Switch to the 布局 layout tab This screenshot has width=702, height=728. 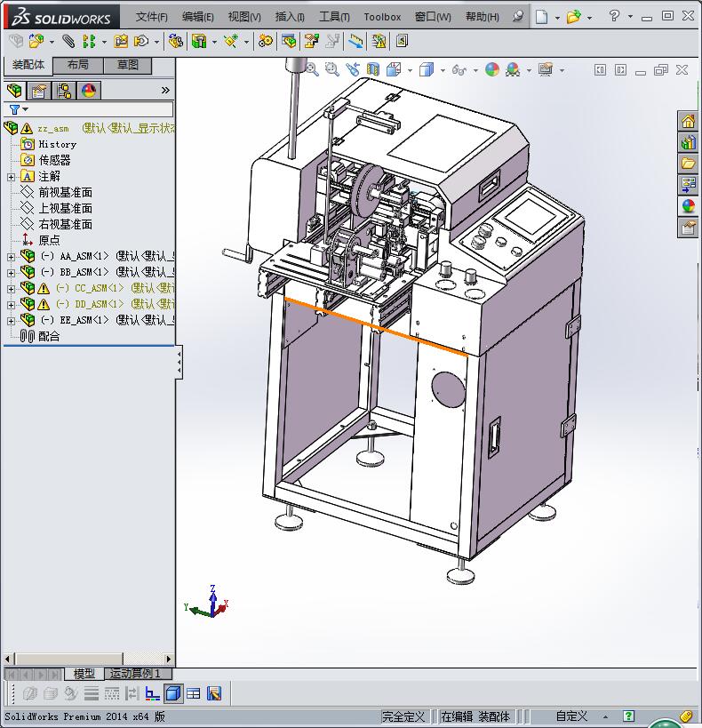pos(78,65)
